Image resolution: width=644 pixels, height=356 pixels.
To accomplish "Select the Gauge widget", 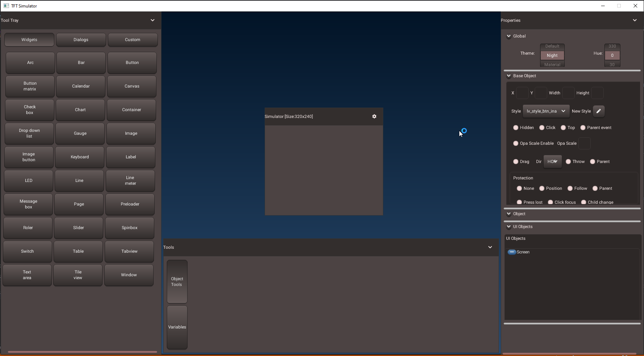I will pos(80,133).
